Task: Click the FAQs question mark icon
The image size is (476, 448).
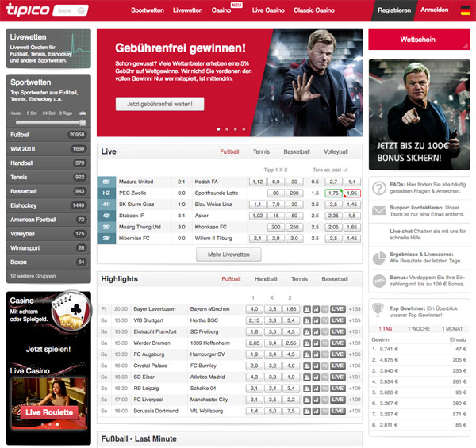Action: [379, 188]
